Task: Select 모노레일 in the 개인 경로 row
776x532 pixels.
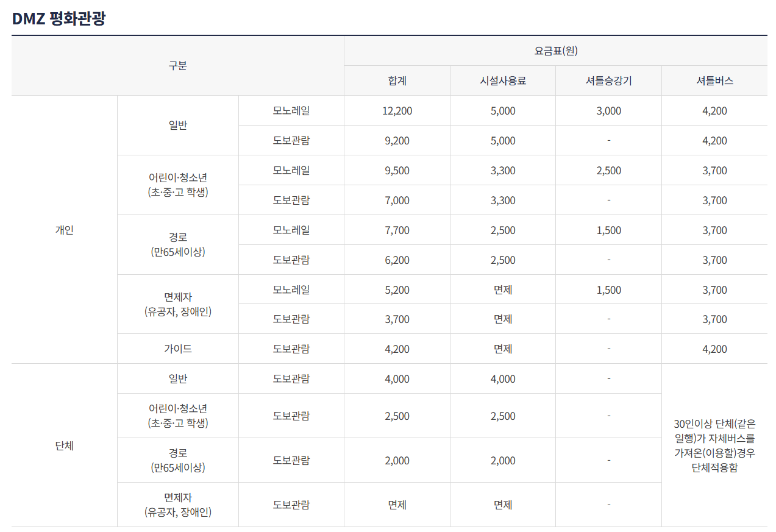Action: tap(291, 230)
